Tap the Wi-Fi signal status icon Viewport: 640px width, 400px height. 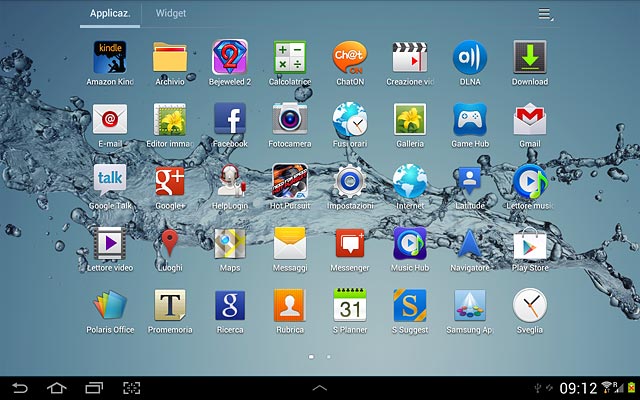point(607,387)
